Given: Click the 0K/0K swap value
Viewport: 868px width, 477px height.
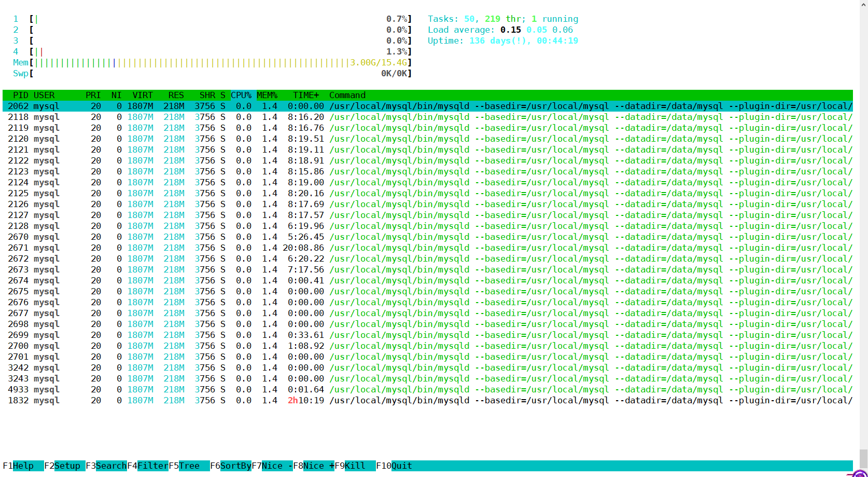Looking at the screenshot, I should coord(394,73).
